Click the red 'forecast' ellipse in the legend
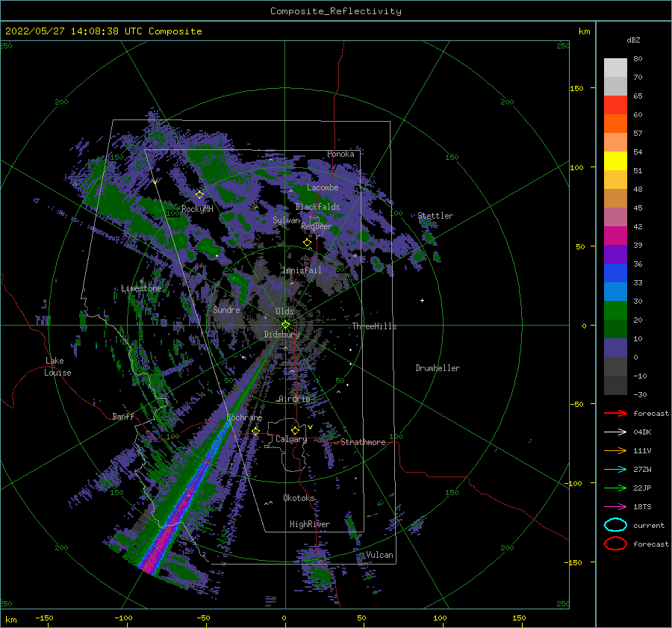The image size is (672, 628). tap(615, 544)
